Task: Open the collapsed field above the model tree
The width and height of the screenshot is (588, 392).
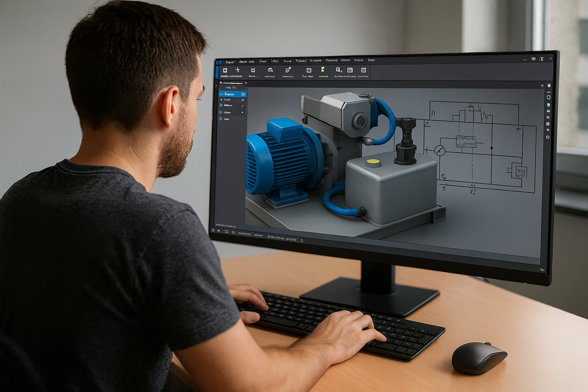Action: [231, 88]
